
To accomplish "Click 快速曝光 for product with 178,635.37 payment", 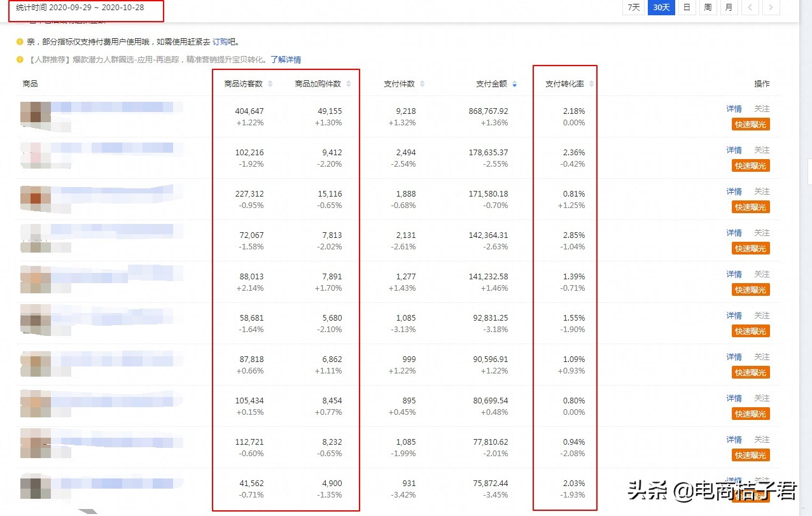I will pos(750,166).
